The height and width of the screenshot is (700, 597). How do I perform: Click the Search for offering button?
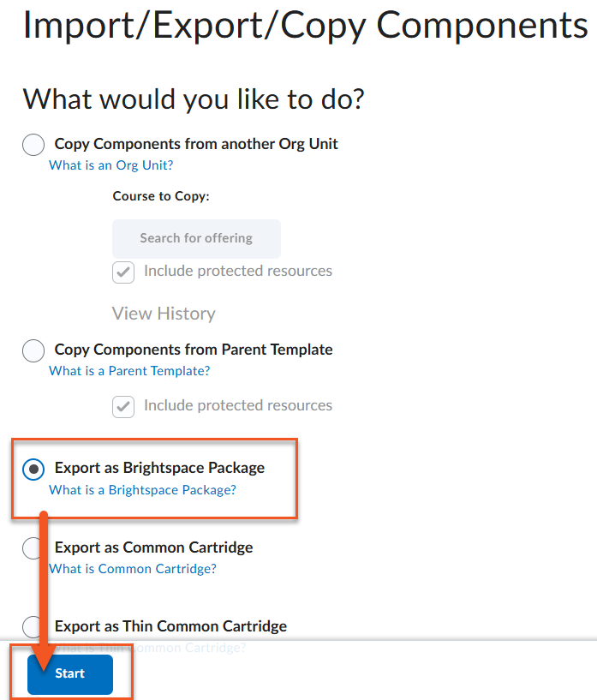(196, 238)
